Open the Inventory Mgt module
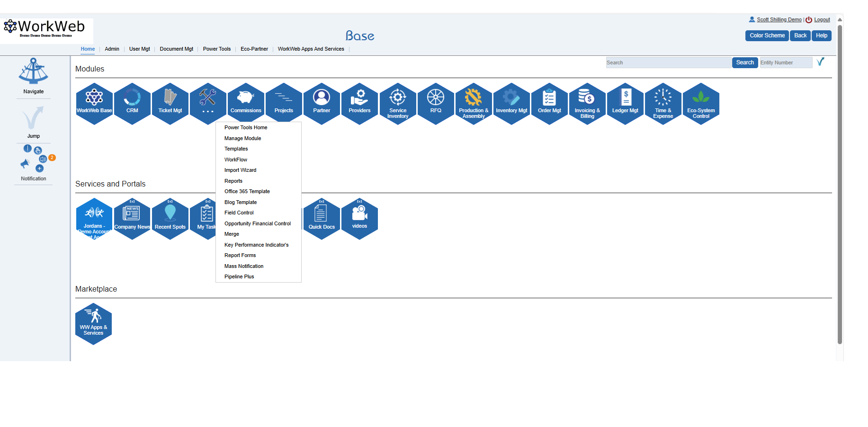 [x=511, y=103]
